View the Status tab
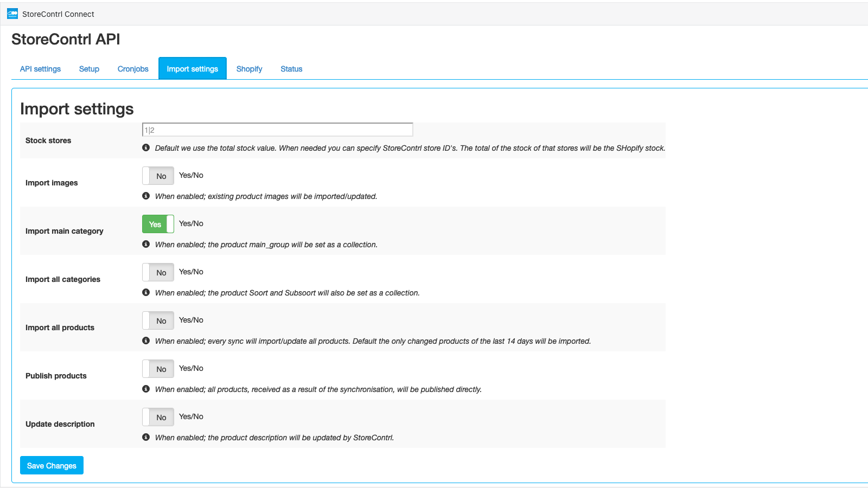 (x=291, y=69)
